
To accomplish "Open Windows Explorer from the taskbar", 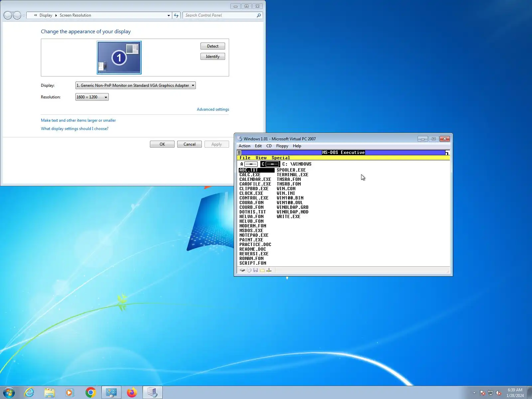I will click(50, 393).
